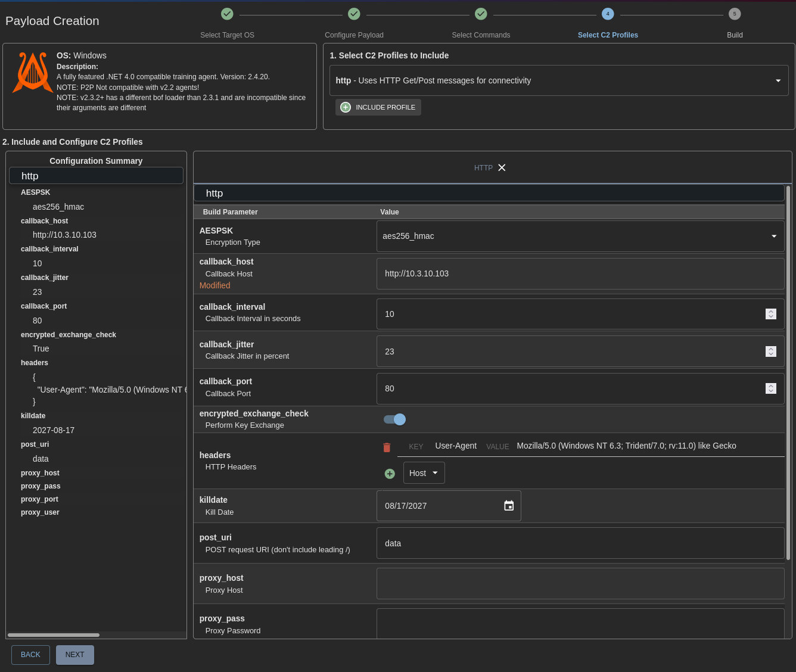Screen dimensions: 796x672
Task: Delete the User-Agent header with trash icon
Action: click(x=387, y=447)
